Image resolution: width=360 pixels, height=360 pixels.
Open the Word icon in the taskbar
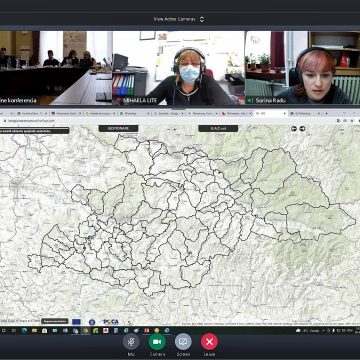[x=65, y=330]
